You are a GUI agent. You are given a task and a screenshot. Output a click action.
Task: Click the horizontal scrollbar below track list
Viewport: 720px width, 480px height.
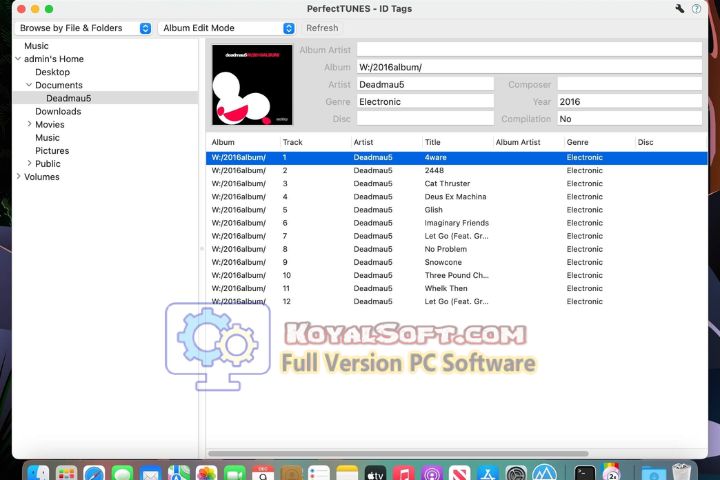398,453
